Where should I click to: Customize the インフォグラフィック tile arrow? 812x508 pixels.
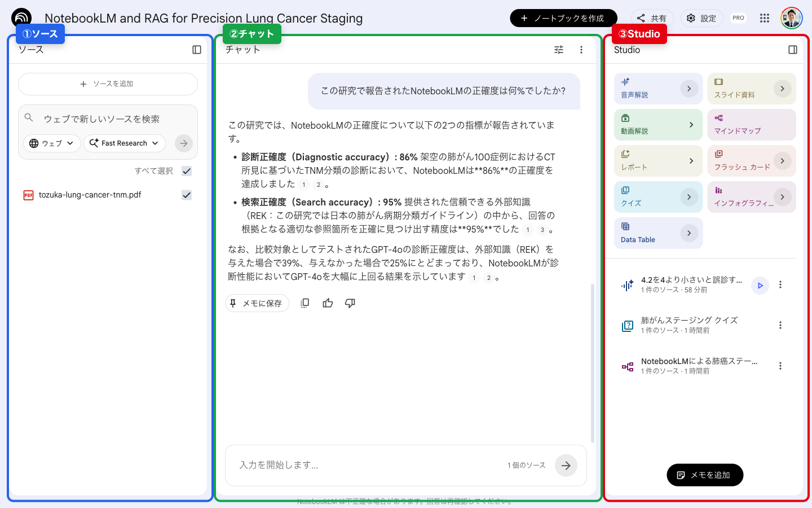(x=783, y=197)
